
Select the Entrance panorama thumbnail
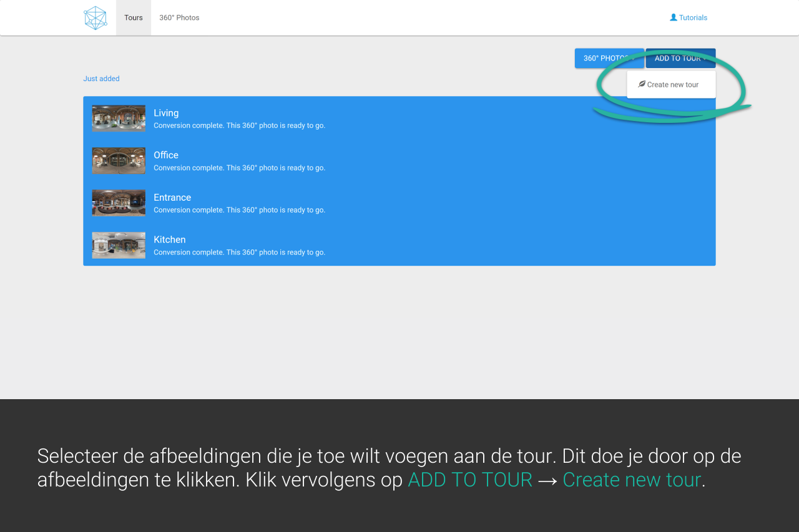[x=119, y=203]
